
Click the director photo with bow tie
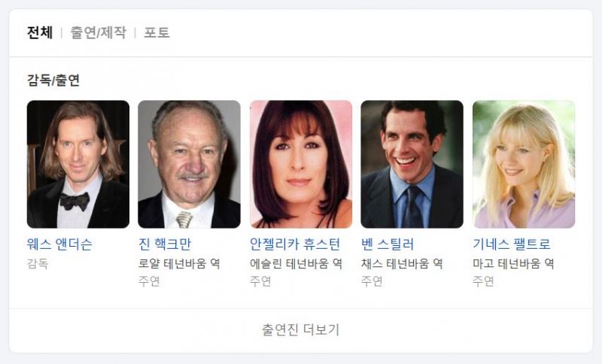click(78, 164)
